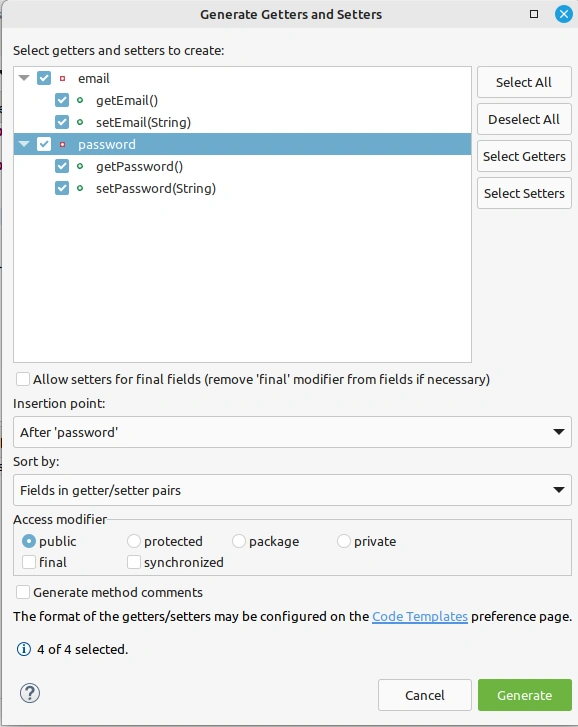Click the Select Getters button
The image size is (578, 727).
coord(524,156)
